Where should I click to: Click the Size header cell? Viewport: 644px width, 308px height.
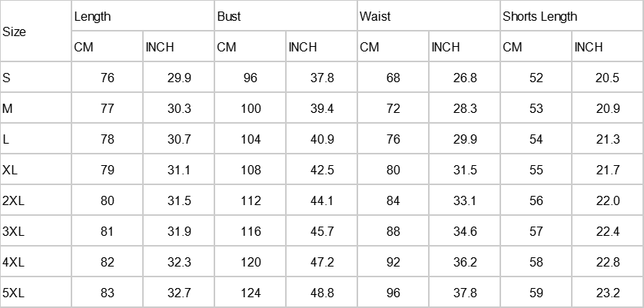click(35, 31)
